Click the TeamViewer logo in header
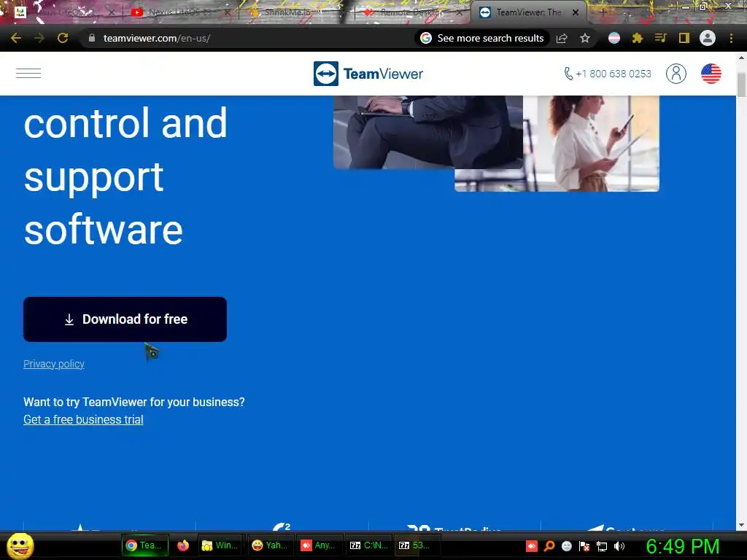 coord(368,74)
